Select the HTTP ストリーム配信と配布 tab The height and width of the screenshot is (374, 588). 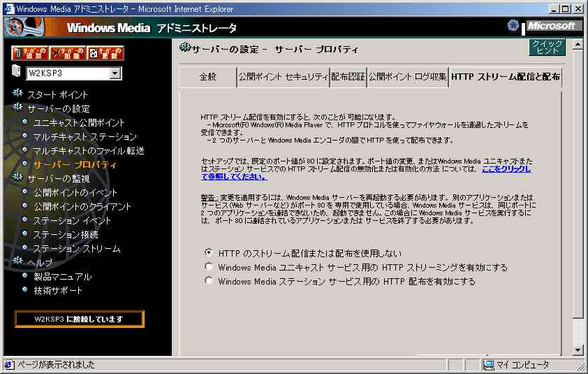click(506, 77)
